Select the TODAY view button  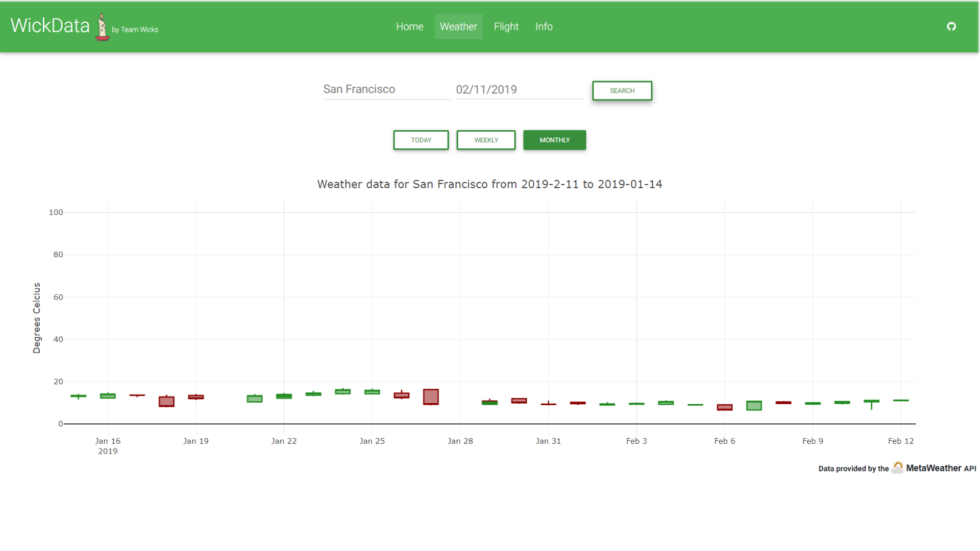(421, 140)
